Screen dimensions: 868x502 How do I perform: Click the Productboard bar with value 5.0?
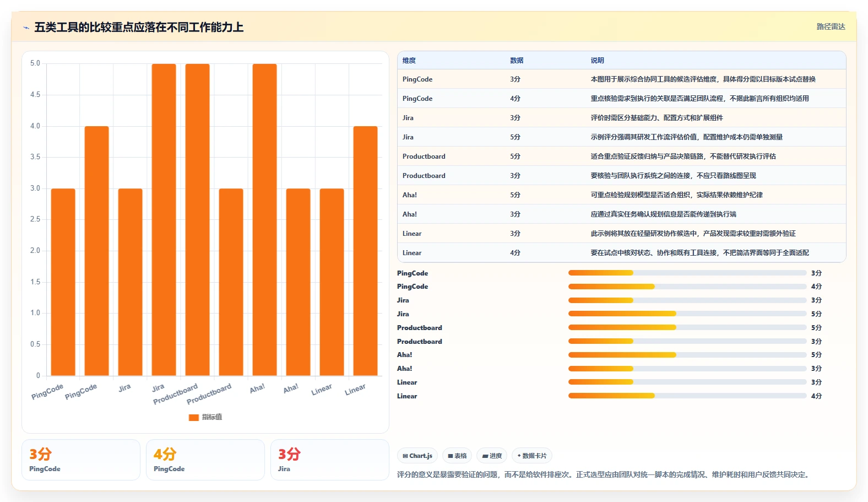tap(198, 220)
